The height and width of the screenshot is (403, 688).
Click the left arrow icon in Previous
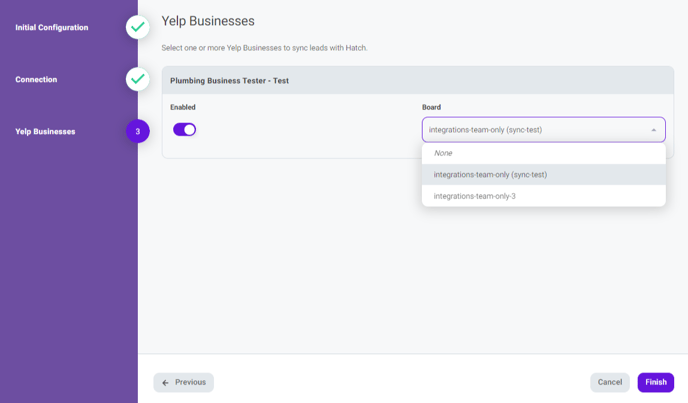pos(166,382)
